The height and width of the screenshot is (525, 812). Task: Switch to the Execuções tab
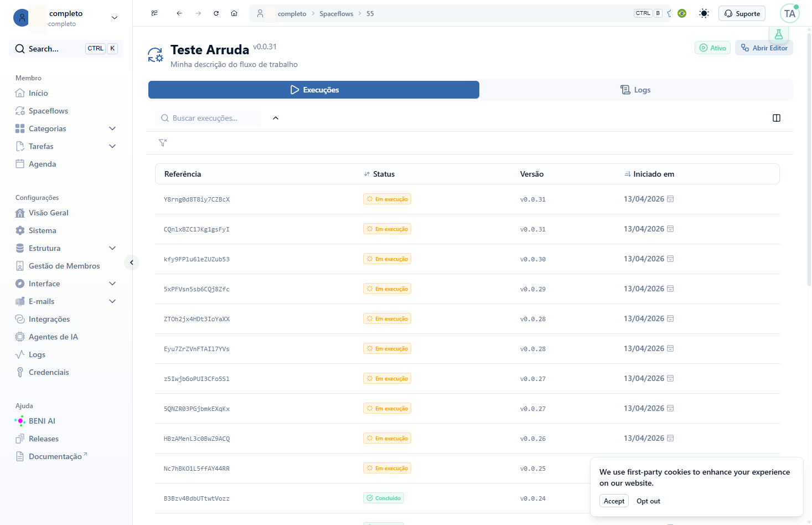[314, 90]
